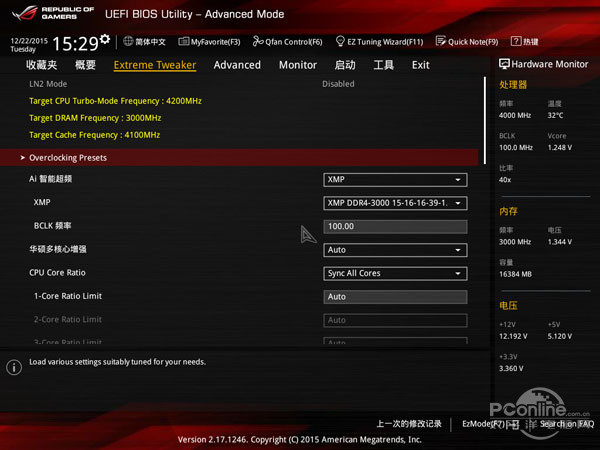Click the globe language icon
600x450 pixels.
click(x=128, y=41)
